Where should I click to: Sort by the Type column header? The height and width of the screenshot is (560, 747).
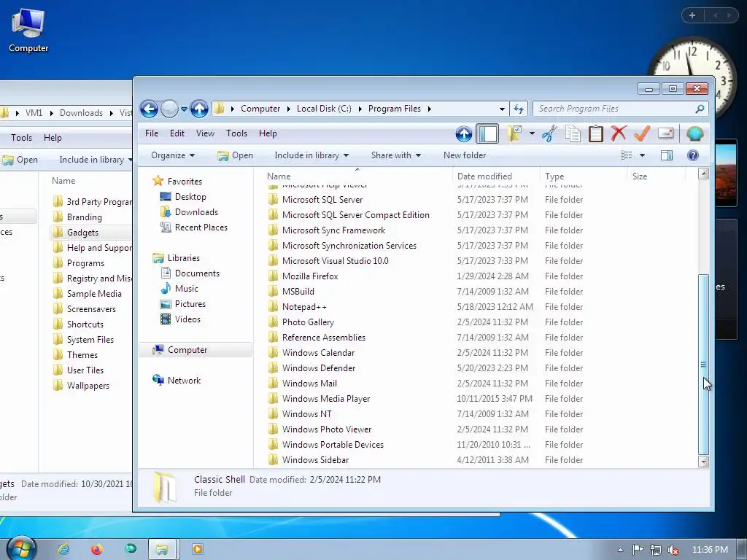coord(584,176)
